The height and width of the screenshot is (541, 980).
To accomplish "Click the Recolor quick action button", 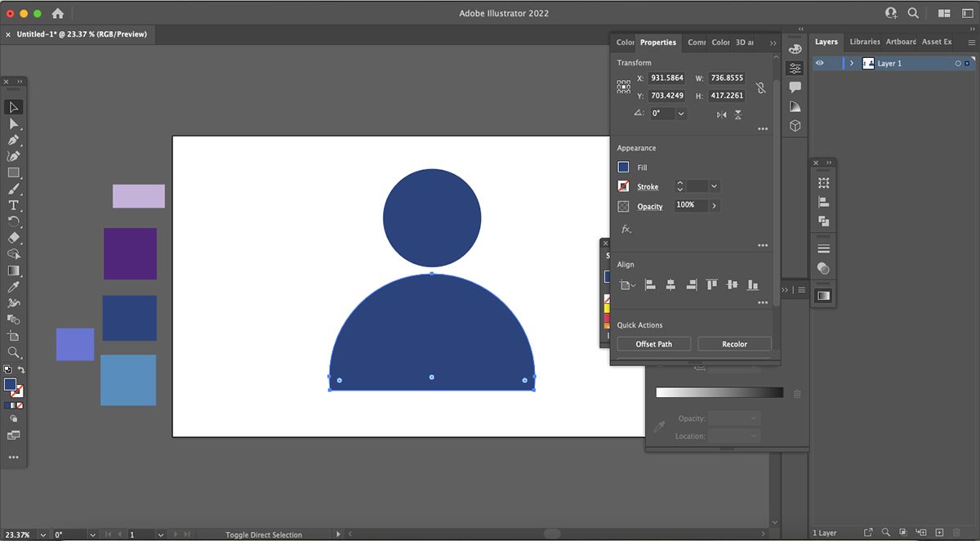I will (734, 344).
